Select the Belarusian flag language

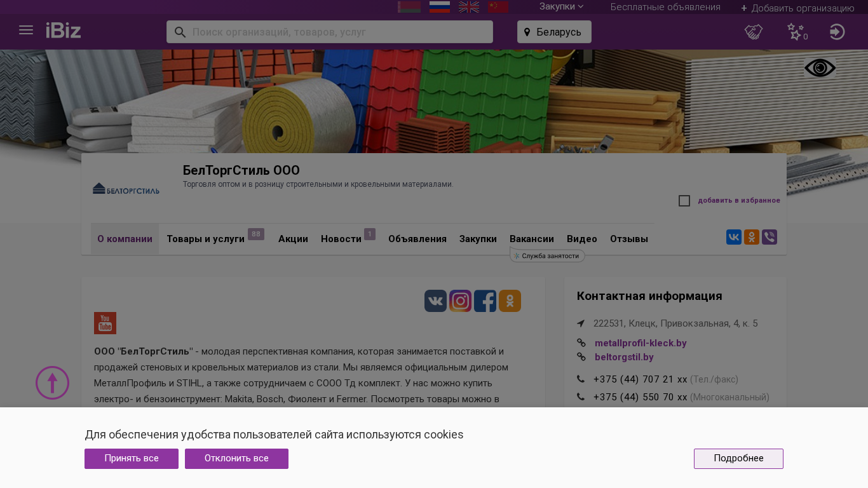pyautogui.click(x=409, y=7)
